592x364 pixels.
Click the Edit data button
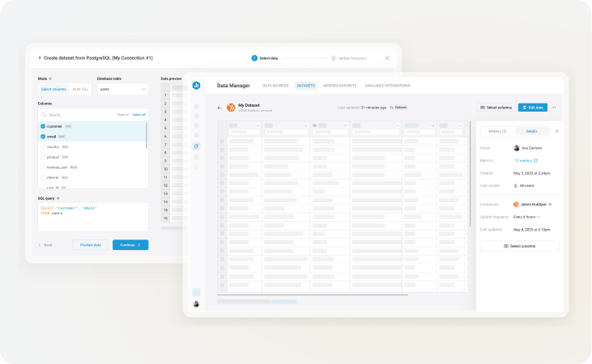(x=532, y=107)
